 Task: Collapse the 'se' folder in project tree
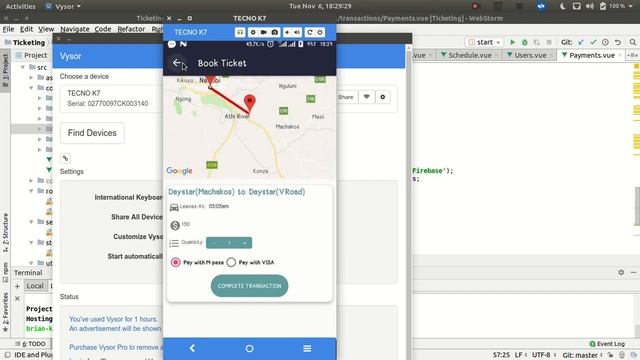coord(31,222)
